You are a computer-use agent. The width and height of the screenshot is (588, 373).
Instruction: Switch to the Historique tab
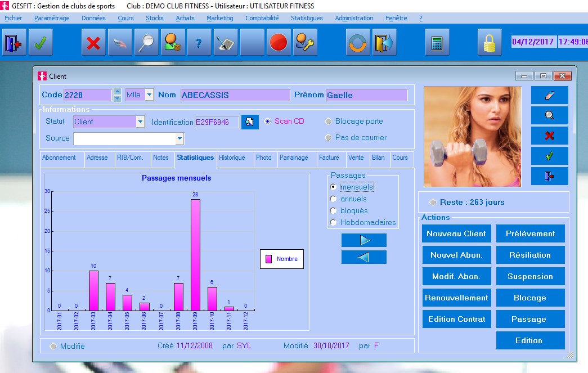pyautogui.click(x=232, y=158)
